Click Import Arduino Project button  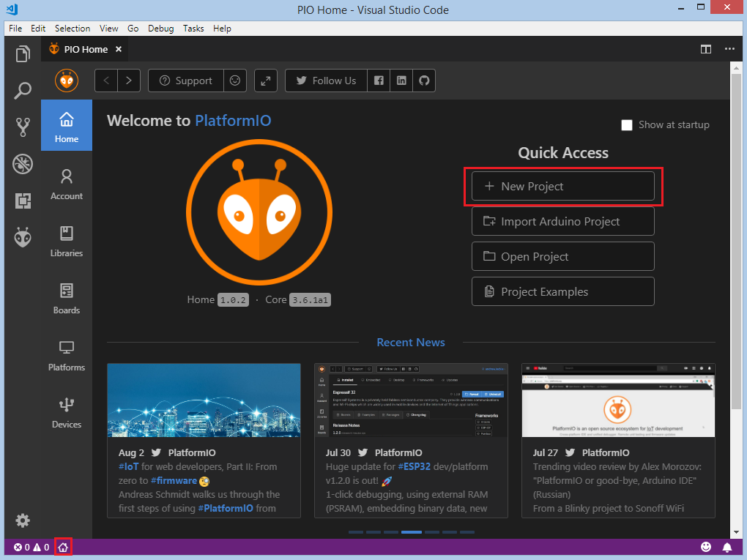coord(563,221)
